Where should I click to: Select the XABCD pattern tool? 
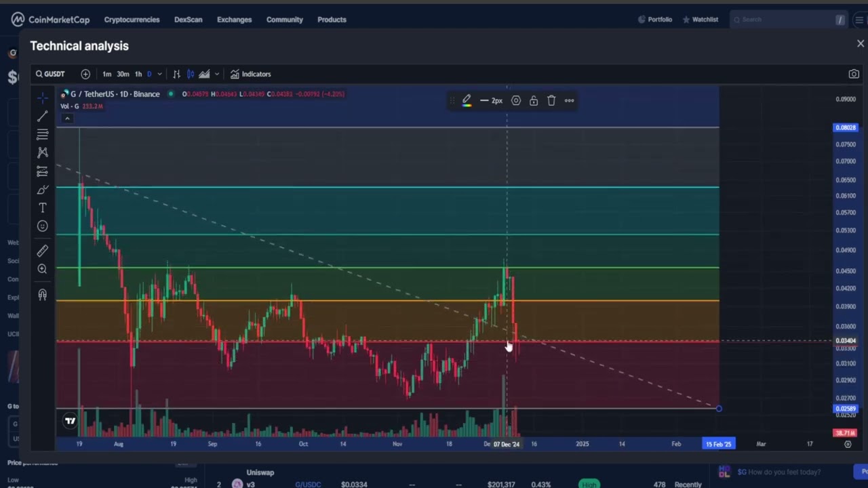tap(42, 152)
